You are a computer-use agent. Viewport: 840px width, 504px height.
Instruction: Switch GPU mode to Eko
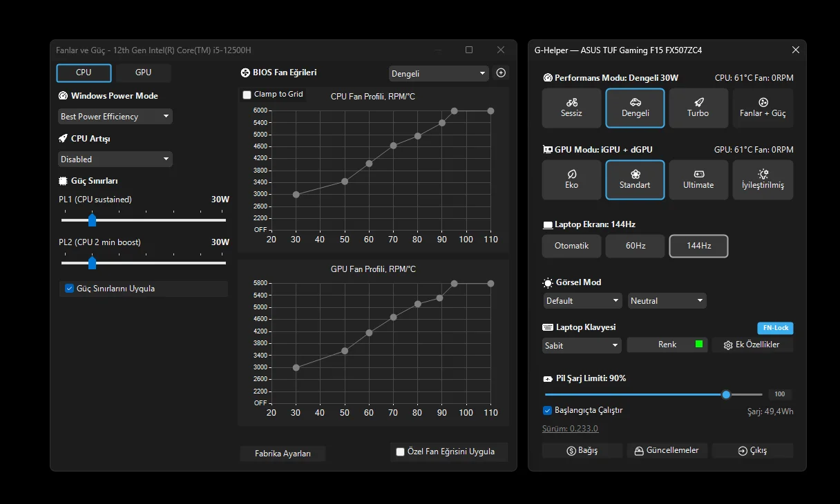pos(571,180)
